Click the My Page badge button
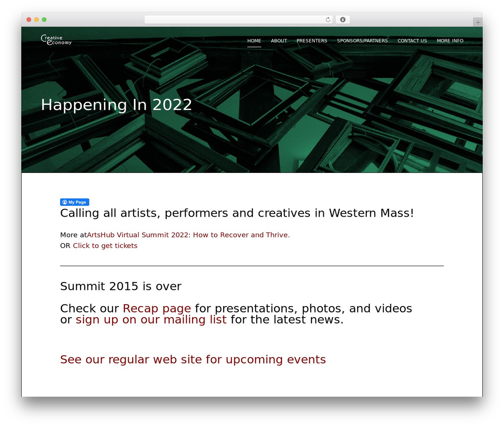Viewport: 504px width, 427px height. pyautogui.click(x=75, y=202)
